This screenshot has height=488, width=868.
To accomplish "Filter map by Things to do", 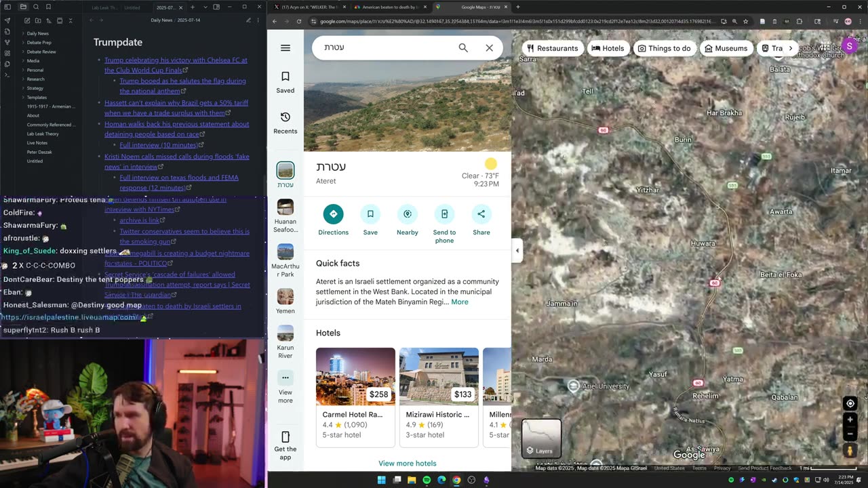I will tap(664, 48).
